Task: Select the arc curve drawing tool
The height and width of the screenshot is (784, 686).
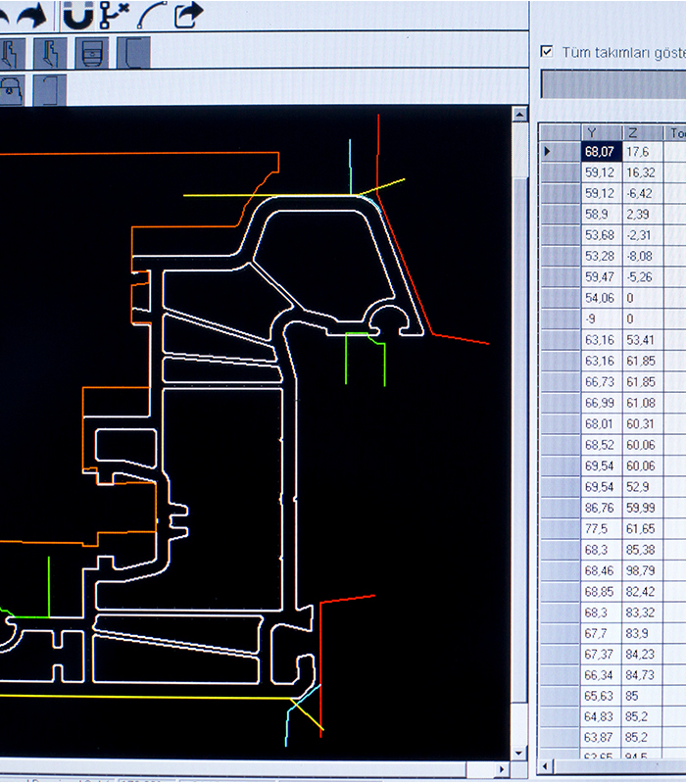Action: coord(152,14)
